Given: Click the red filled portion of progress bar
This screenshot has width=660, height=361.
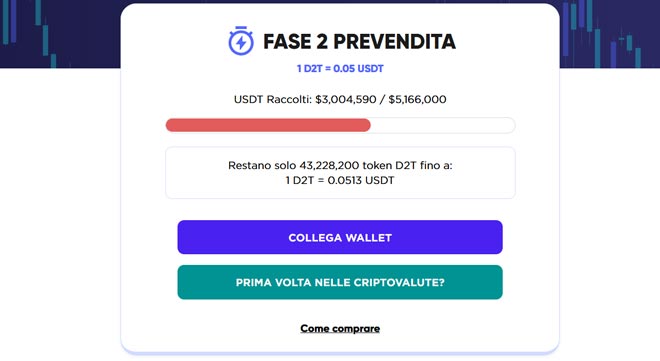Looking at the screenshot, I should [268, 125].
